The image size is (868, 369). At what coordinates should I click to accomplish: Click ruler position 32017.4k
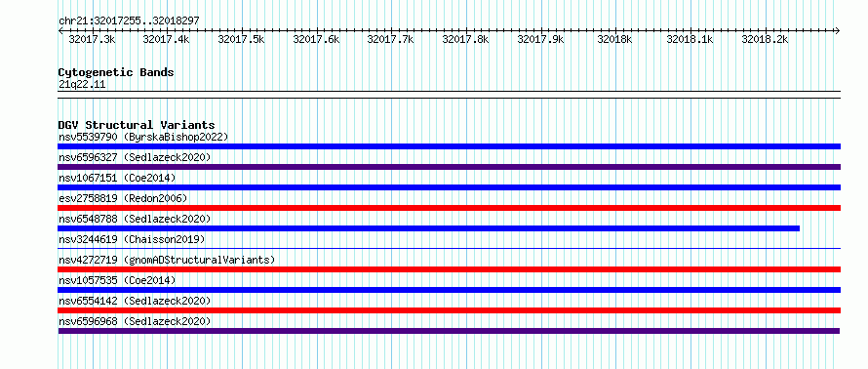[166, 39]
